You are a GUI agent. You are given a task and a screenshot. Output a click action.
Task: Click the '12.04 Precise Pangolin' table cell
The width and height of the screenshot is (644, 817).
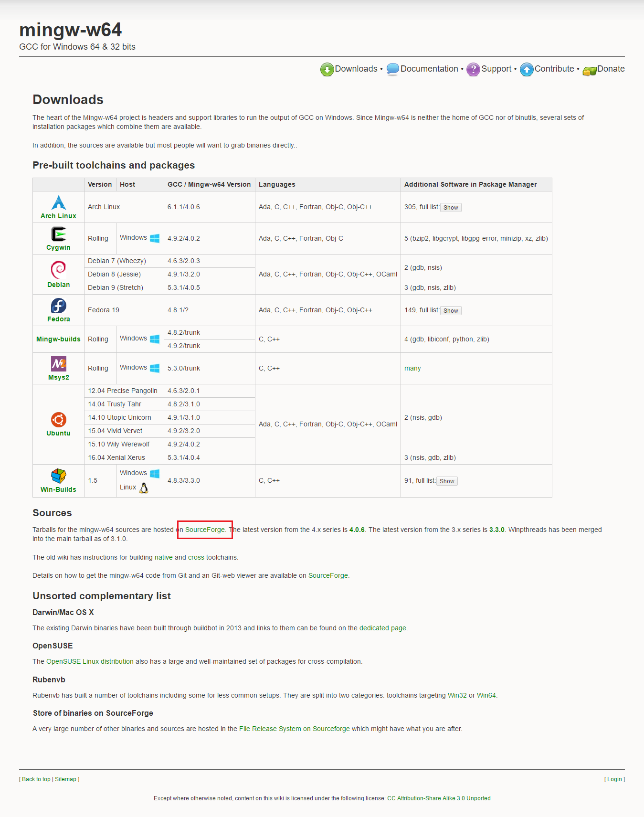[124, 391]
